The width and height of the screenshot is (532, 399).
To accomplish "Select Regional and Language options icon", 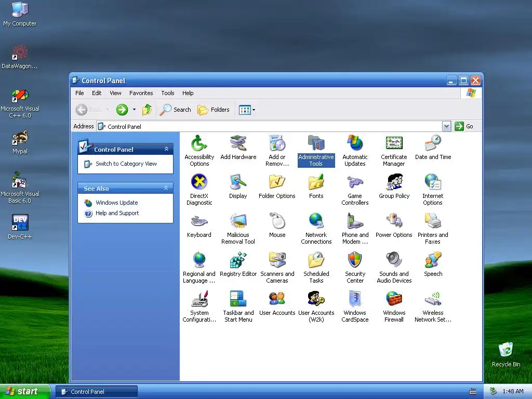I will (x=199, y=268).
